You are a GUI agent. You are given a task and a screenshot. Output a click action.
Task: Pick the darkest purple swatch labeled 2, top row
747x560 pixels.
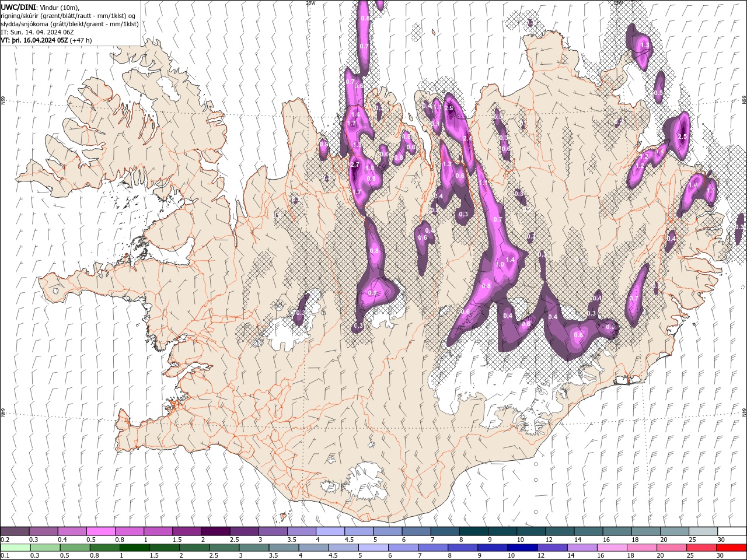tap(215, 531)
